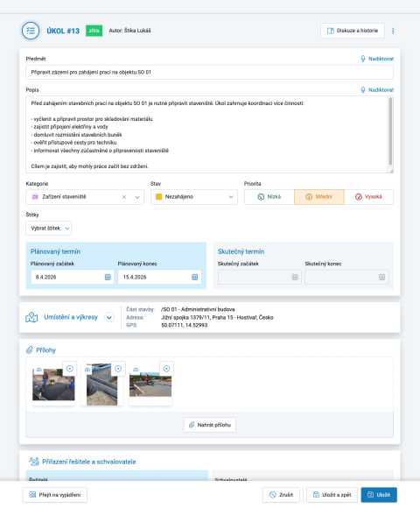Viewport: 420px width, 508px height.
Task: Click the second attachment thumbnail
Action: coord(101,385)
